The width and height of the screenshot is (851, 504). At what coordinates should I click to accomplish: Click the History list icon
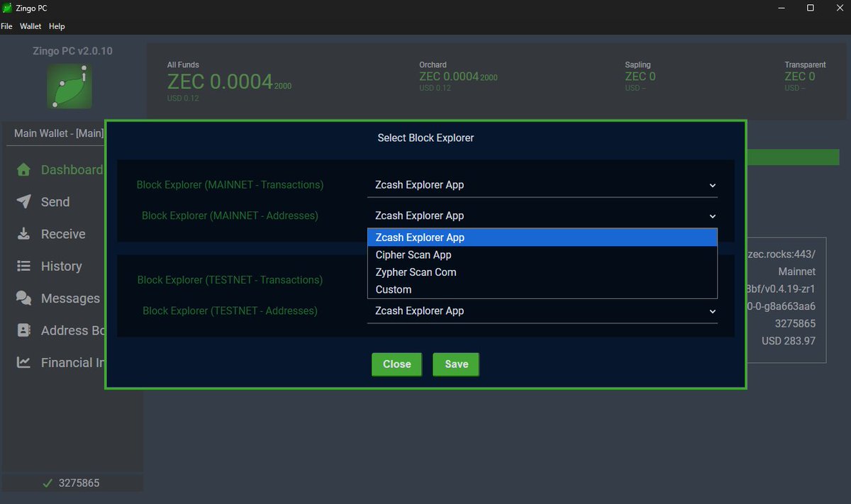pyautogui.click(x=23, y=266)
